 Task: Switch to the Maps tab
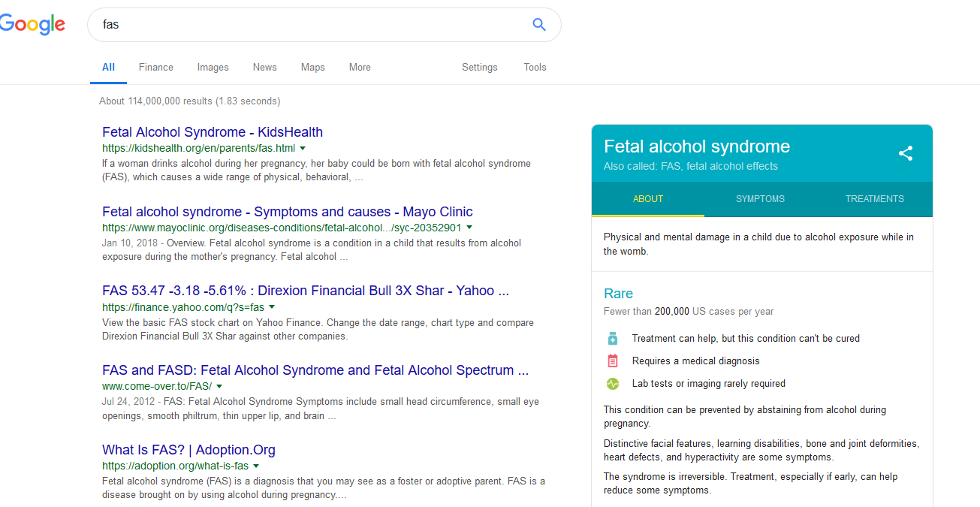tap(313, 67)
